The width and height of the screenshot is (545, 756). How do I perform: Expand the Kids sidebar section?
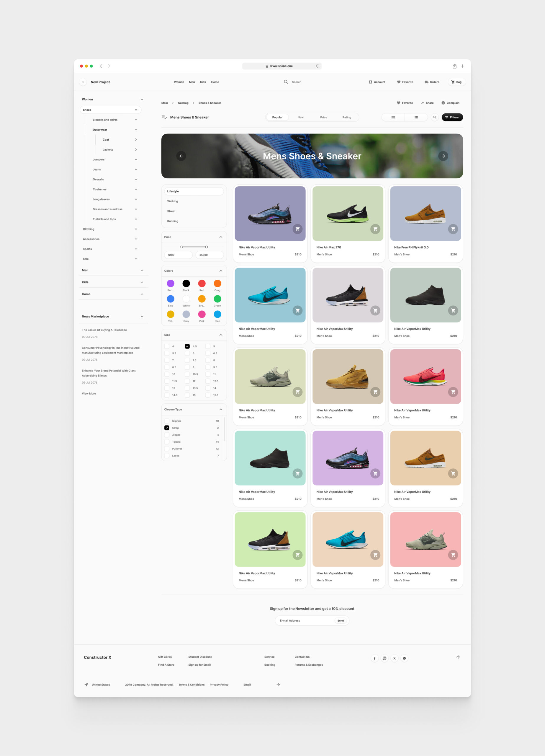tap(142, 282)
